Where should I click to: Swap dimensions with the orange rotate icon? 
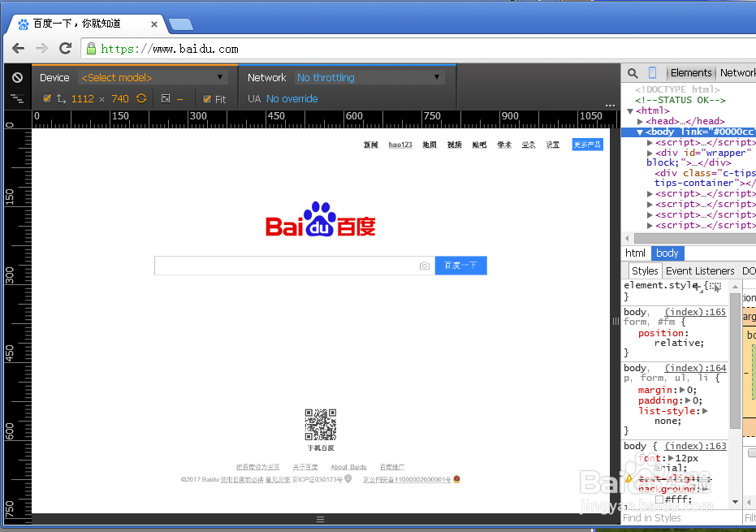tap(140, 98)
